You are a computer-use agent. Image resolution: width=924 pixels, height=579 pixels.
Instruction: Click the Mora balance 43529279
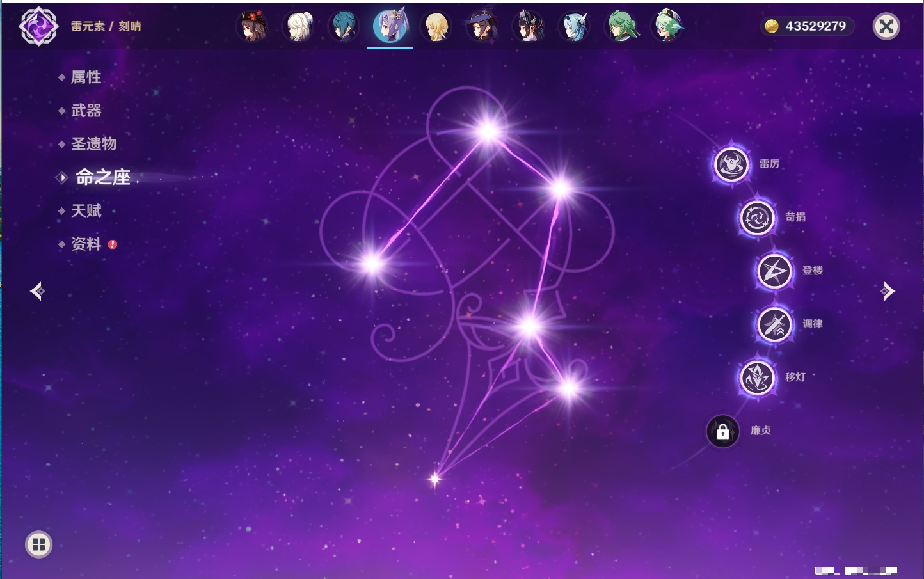pos(808,26)
